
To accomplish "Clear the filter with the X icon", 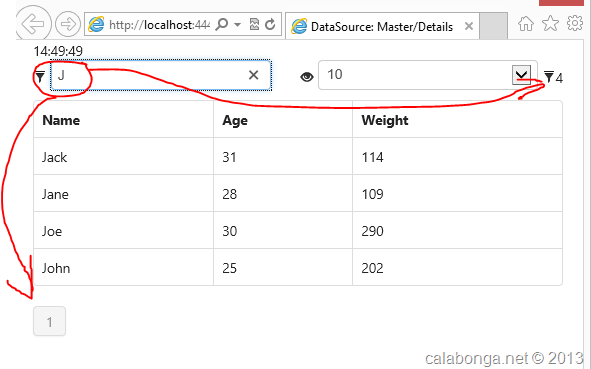I will tap(254, 75).
